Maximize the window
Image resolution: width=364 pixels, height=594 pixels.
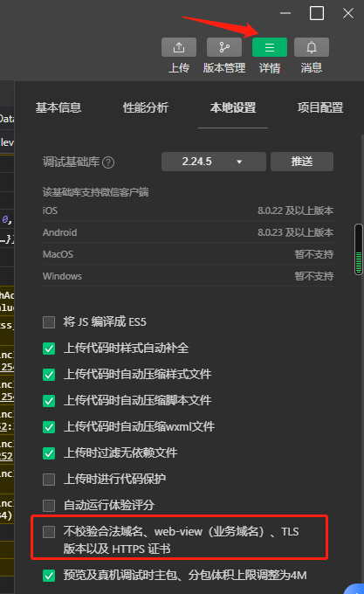pyautogui.click(x=317, y=13)
